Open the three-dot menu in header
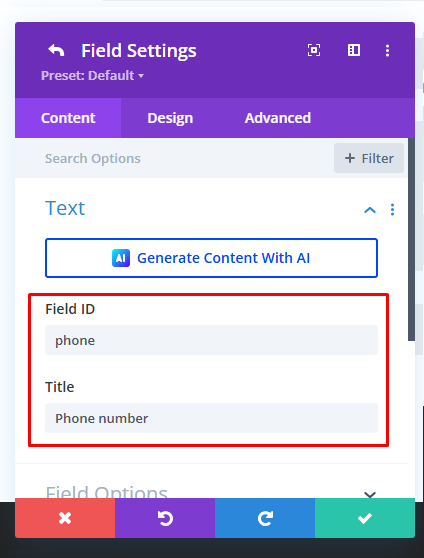The width and height of the screenshot is (424, 558). tap(387, 50)
